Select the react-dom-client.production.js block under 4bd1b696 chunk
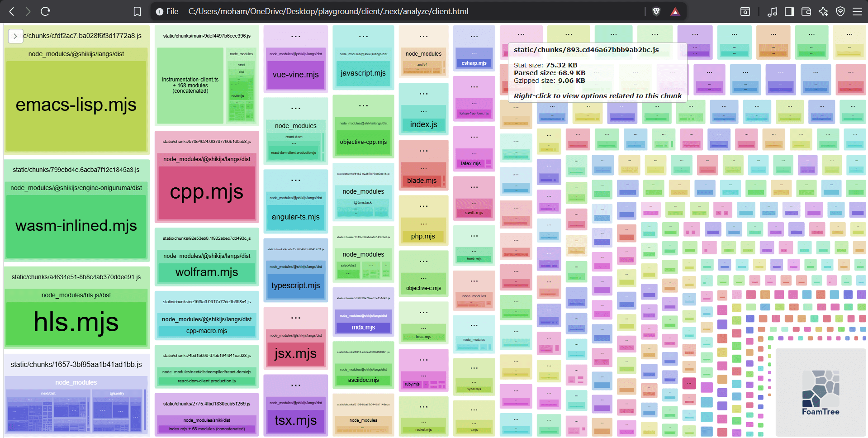Viewport: 868px width, 438px height. click(x=207, y=381)
